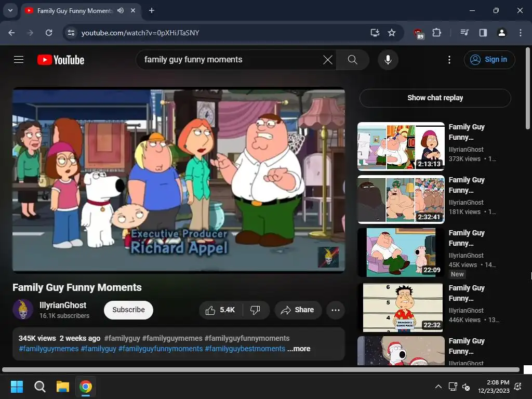Open notifications bell in taskbar

coord(518,387)
